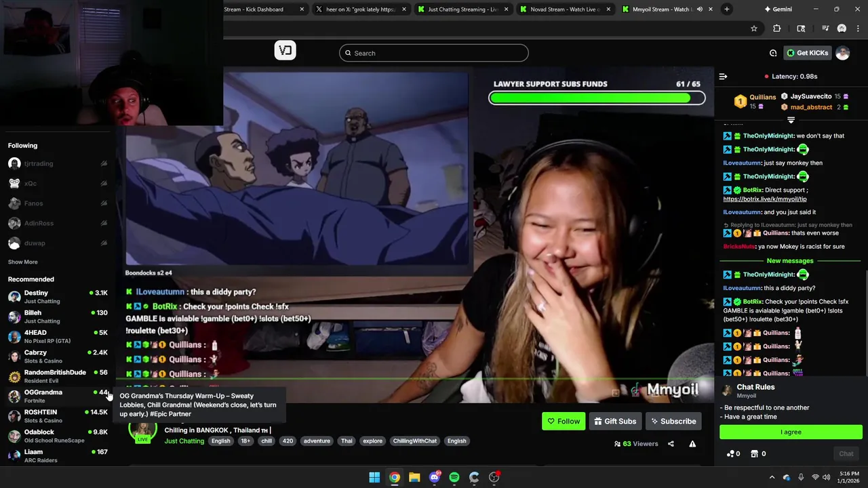Screen dimensions: 868x488
Task: Open Chrome media controls icon
Action: 825,28
